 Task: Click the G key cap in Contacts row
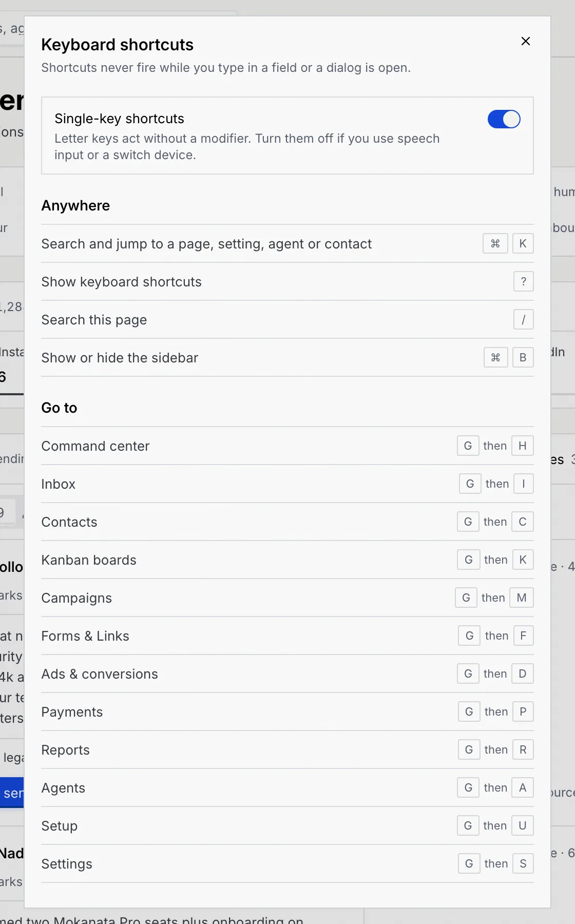pyautogui.click(x=468, y=522)
